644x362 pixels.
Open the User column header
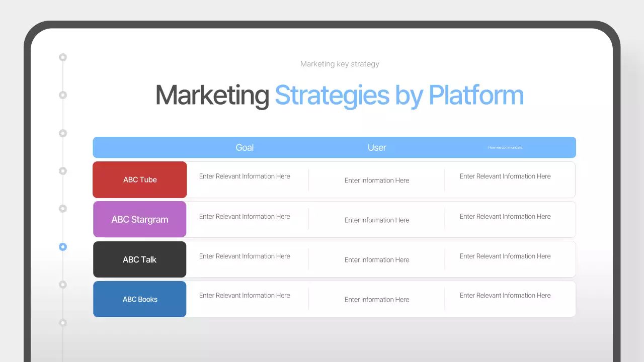point(376,147)
